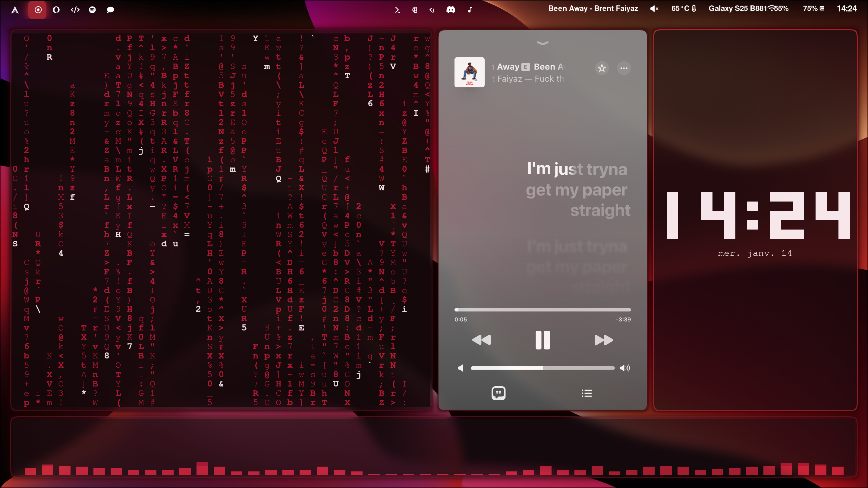Viewport: 868px width, 488px height.
Task: Focus the audio visualizer bars panel
Action: [434, 447]
